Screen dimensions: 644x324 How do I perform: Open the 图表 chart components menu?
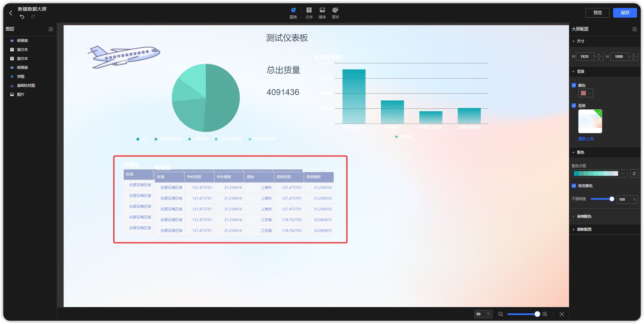click(293, 13)
